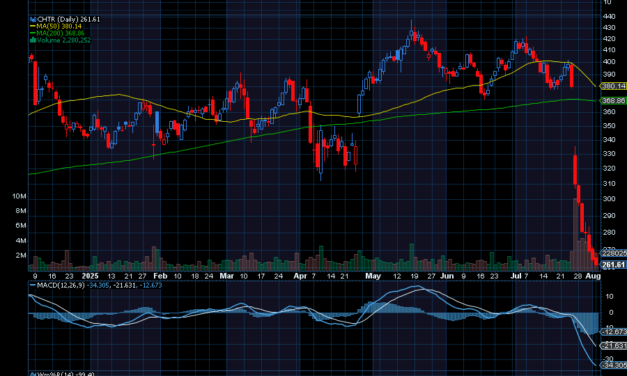Click the yellow 380.14 price tag on the axis
Screen dimensions: 627x376
pyautogui.click(x=614, y=86)
